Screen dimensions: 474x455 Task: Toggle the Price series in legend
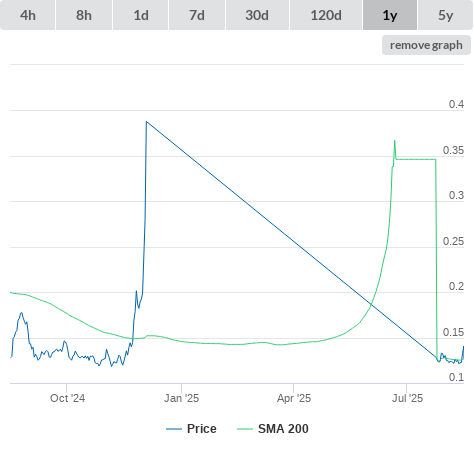click(191, 429)
